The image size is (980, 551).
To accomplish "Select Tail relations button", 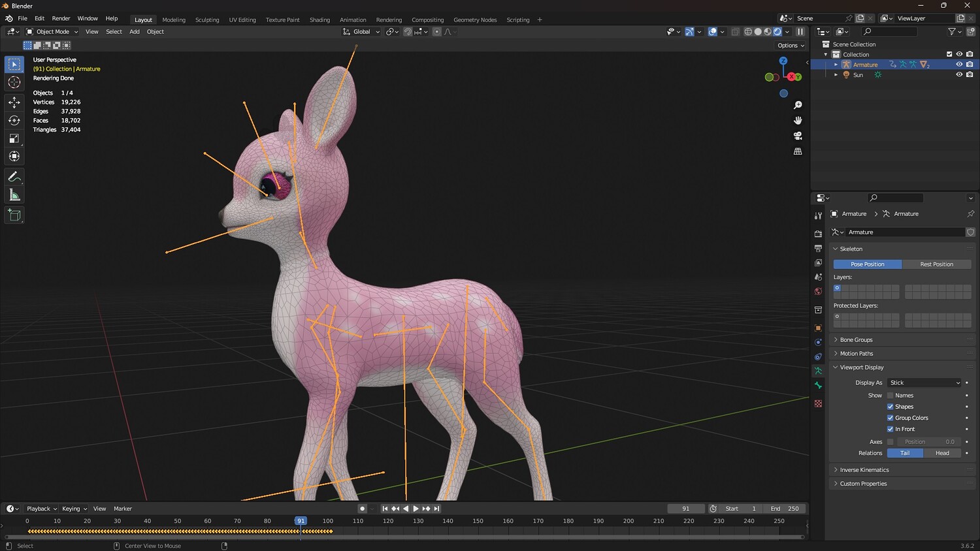I will tap(905, 453).
